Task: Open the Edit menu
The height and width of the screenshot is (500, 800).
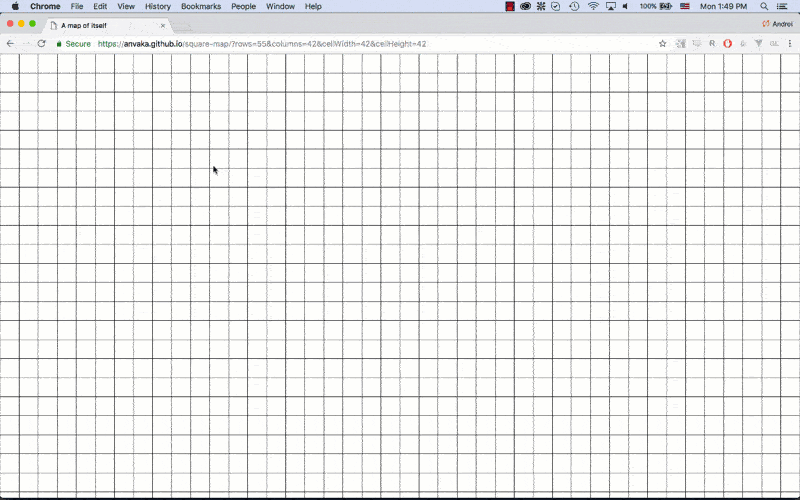Action: point(100,6)
